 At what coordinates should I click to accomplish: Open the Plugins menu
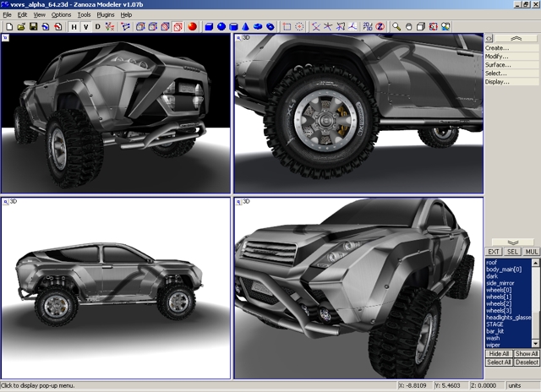tap(106, 15)
